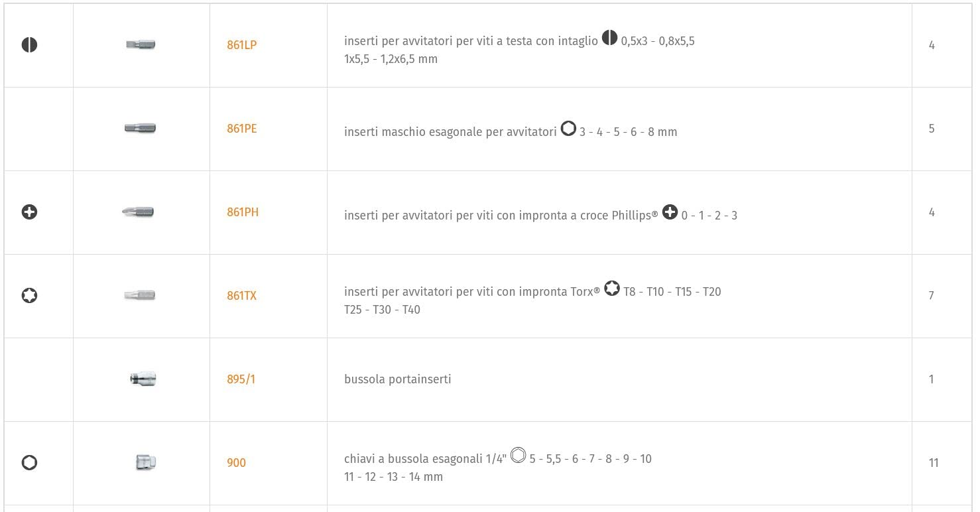Click the slot icon inside the 861LP description
Image resolution: width=980 pixels, height=512 pixels.
click(x=609, y=38)
